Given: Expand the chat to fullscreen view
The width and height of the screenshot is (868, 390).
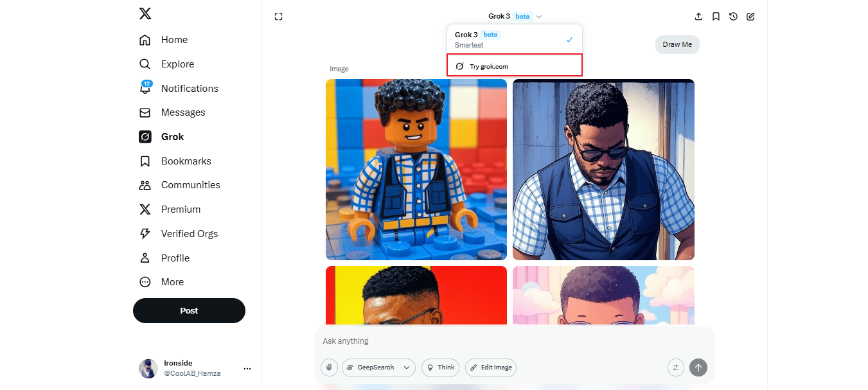Looking at the screenshot, I should pos(278,16).
